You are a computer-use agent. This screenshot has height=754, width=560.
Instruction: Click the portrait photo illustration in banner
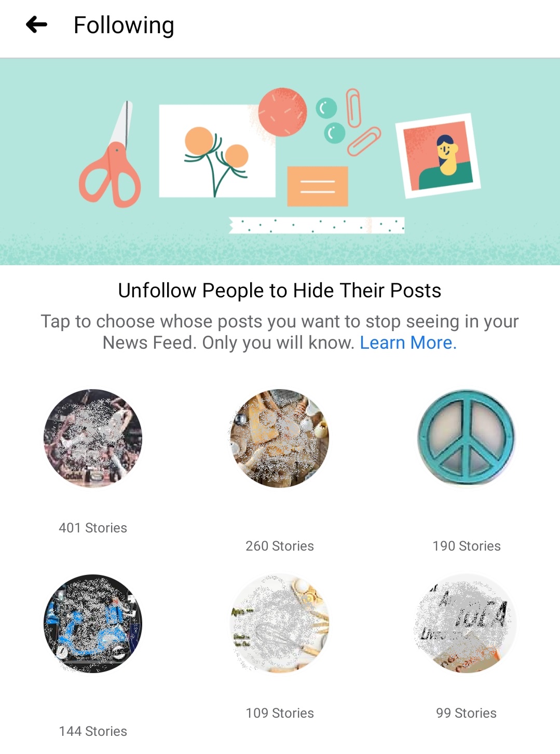(439, 155)
